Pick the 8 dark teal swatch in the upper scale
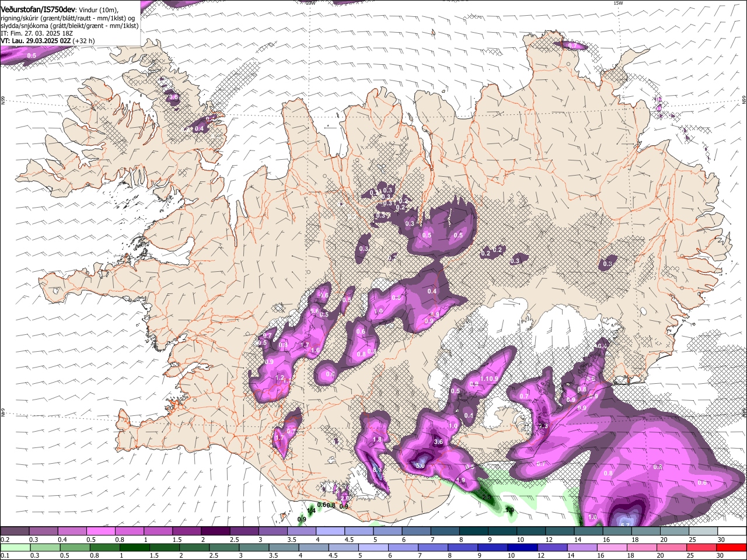This screenshot has height=560, width=747. click(474, 531)
